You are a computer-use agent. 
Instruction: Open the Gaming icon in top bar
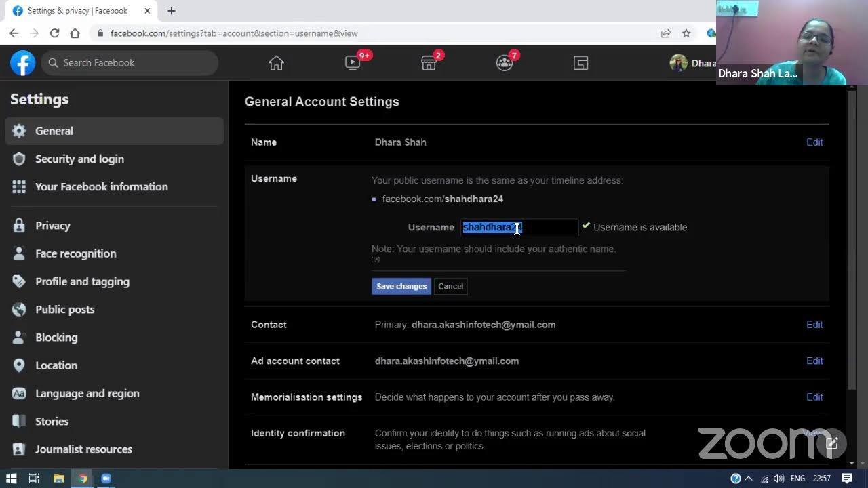(x=580, y=63)
